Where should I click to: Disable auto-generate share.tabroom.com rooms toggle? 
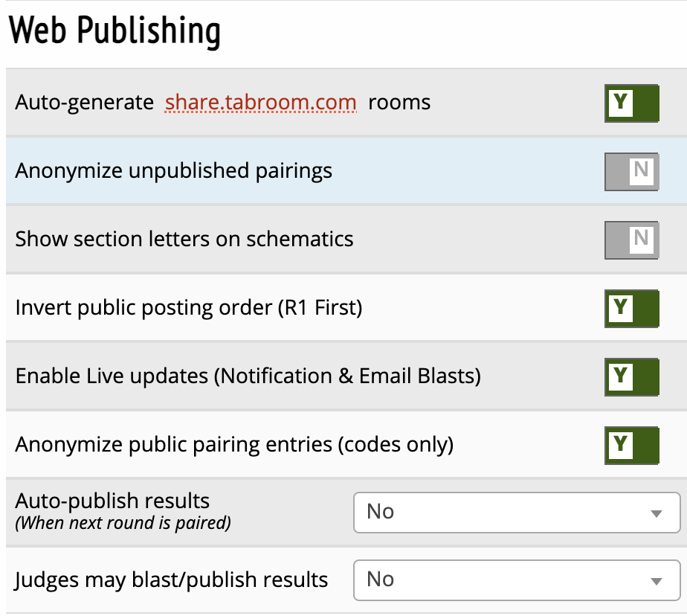pos(631,103)
